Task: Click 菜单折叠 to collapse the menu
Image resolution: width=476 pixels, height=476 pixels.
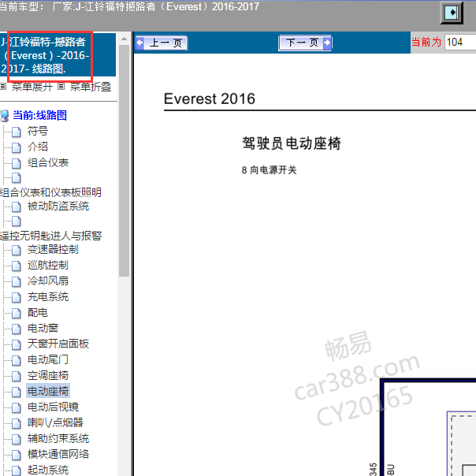Action: (91, 87)
